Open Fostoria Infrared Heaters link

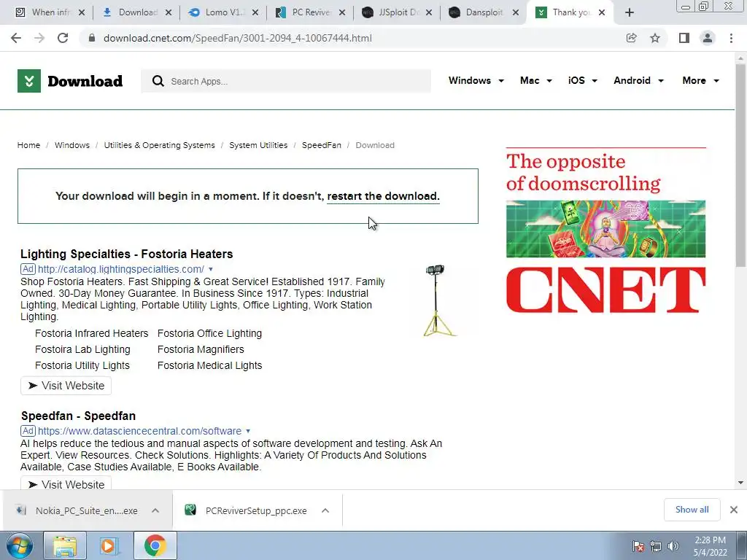tap(91, 333)
